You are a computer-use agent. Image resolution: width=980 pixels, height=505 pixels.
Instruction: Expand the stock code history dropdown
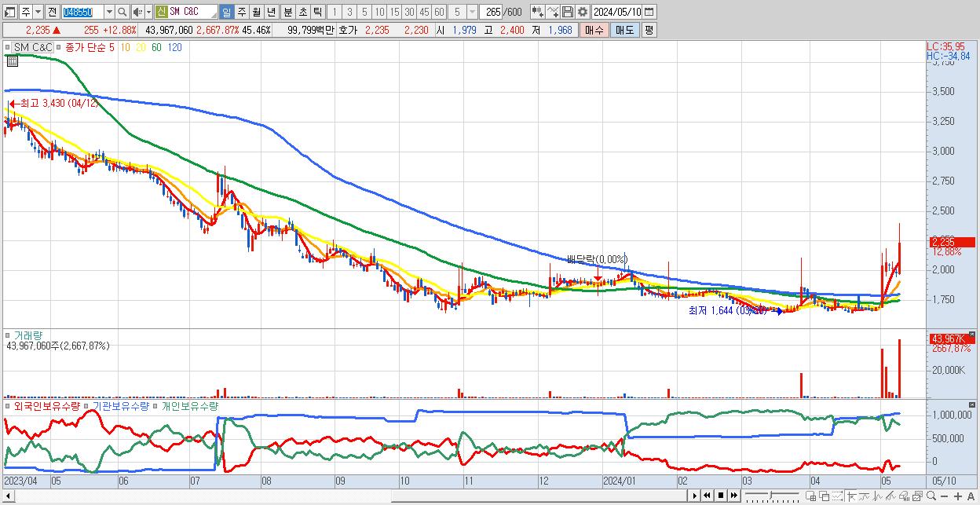click(x=109, y=12)
